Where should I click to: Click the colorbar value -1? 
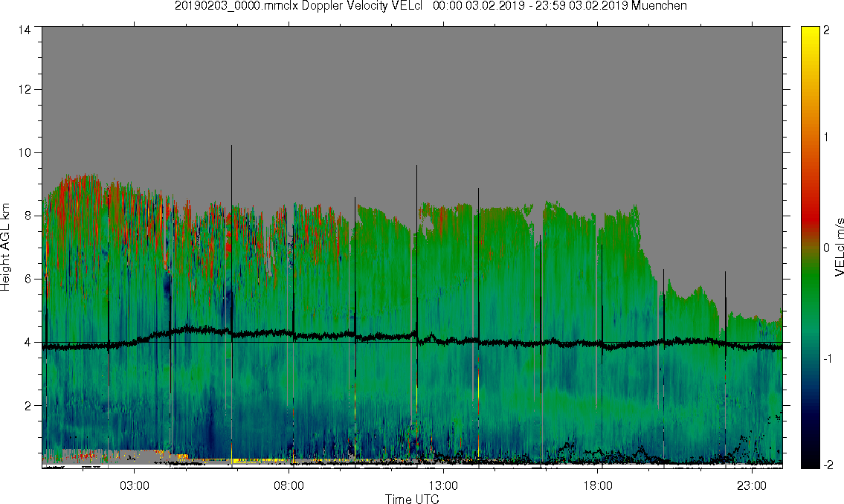826,359
